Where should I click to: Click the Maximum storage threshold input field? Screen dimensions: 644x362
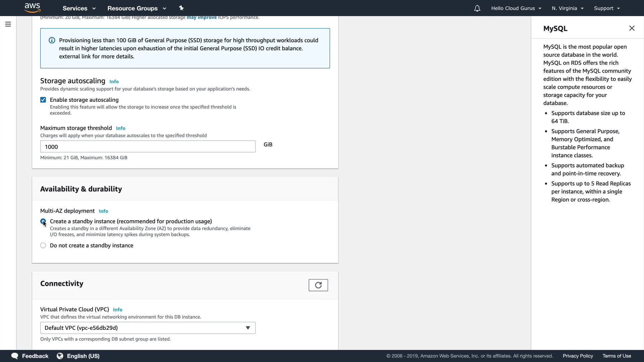coord(148,146)
